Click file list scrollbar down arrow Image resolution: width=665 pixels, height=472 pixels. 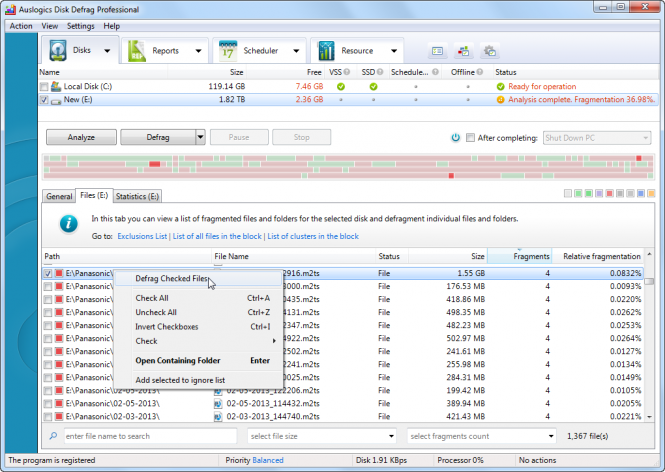pos(649,417)
